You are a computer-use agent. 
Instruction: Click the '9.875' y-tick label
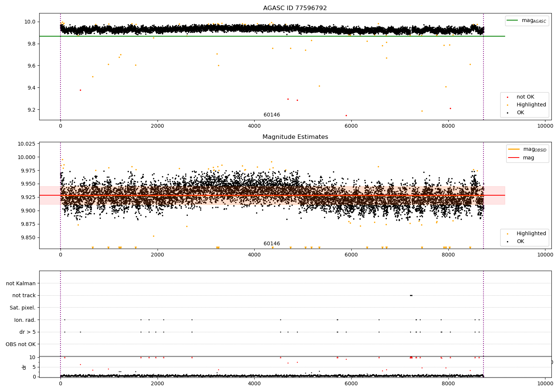28,224
